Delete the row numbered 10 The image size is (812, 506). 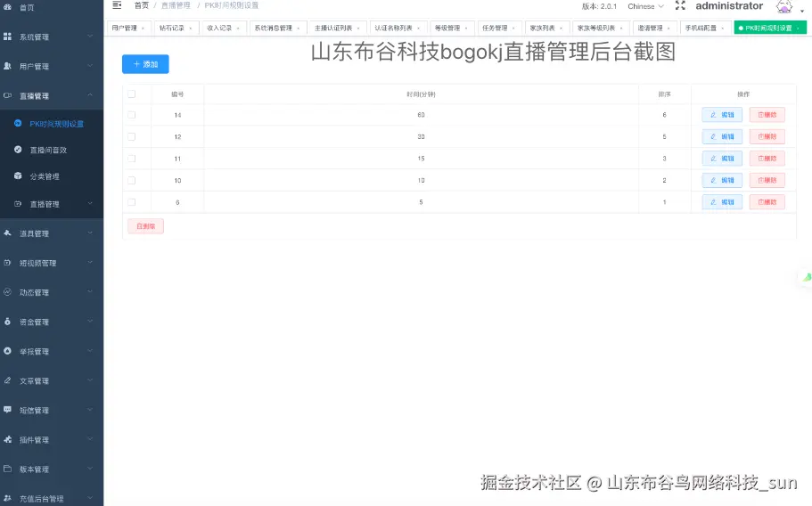click(767, 180)
